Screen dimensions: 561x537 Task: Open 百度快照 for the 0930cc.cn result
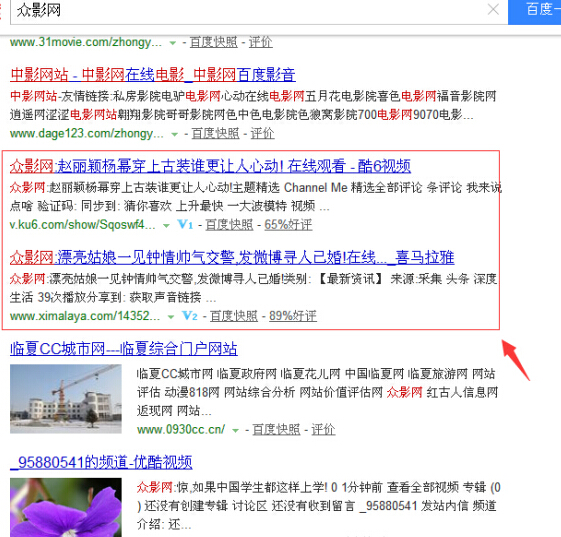click(x=276, y=429)
